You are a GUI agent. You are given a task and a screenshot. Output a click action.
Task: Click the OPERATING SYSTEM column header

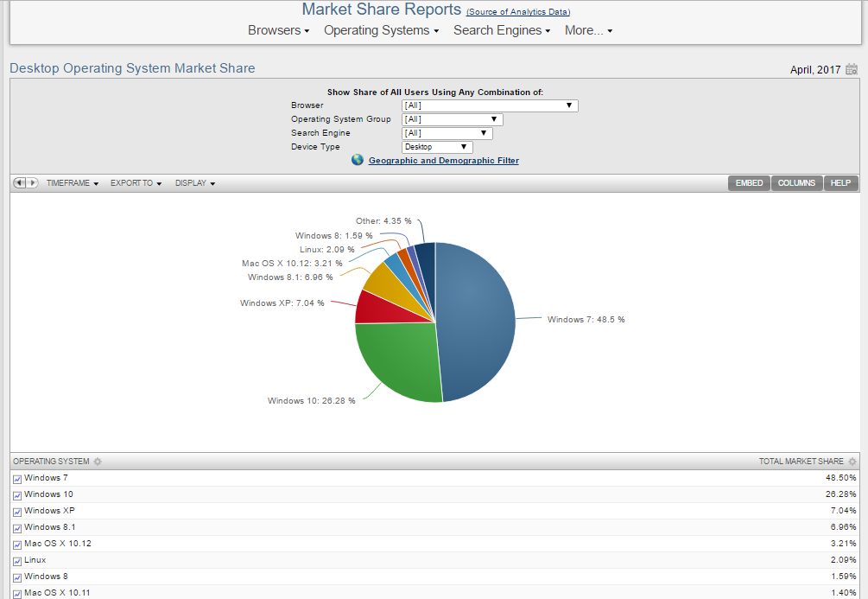pos(51,462)
